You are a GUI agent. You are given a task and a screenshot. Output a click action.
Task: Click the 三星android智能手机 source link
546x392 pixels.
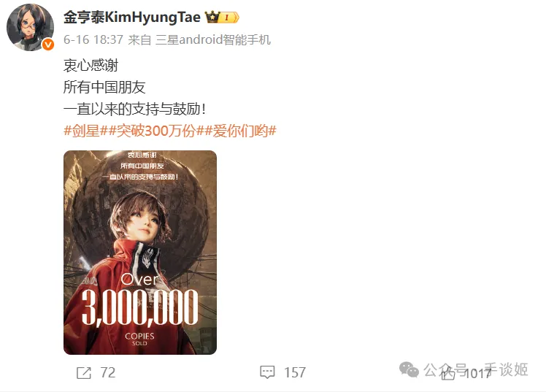(213, 39)
